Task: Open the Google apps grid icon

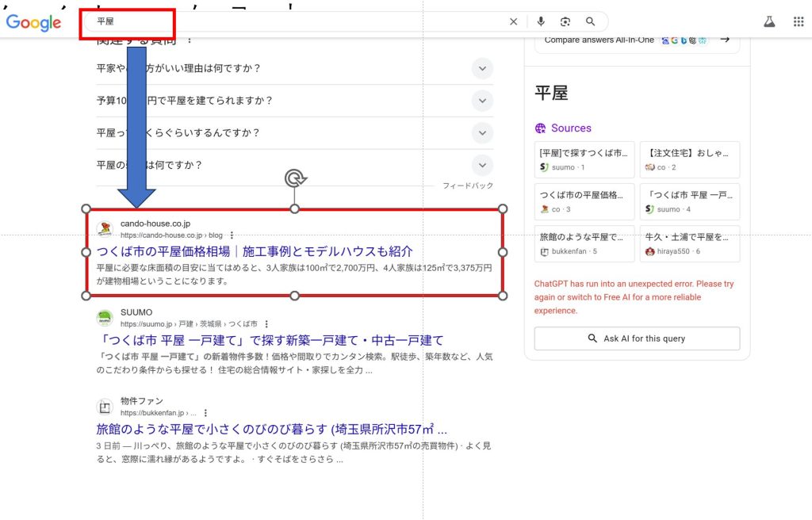Action: (x=799, y=21)
